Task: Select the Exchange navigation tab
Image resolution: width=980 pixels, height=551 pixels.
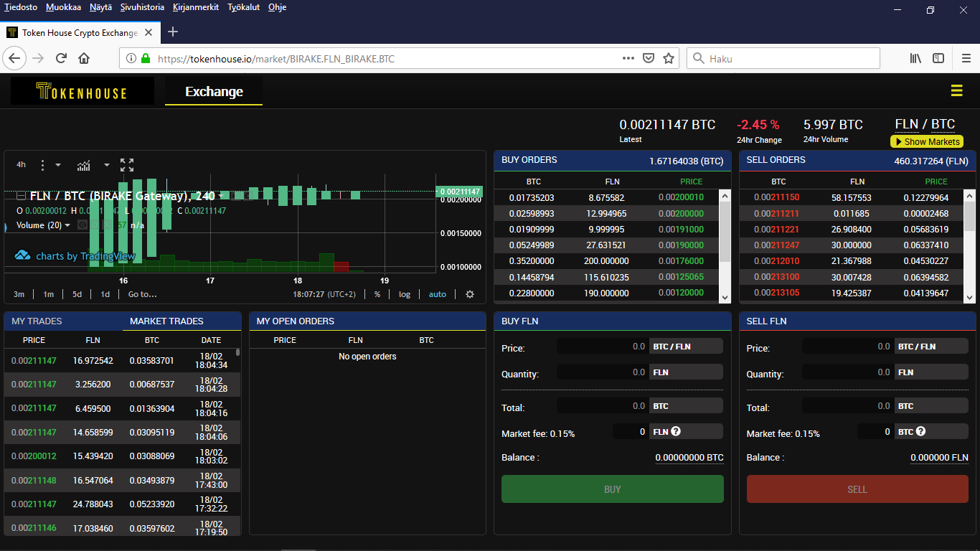Action: point(214,91)
